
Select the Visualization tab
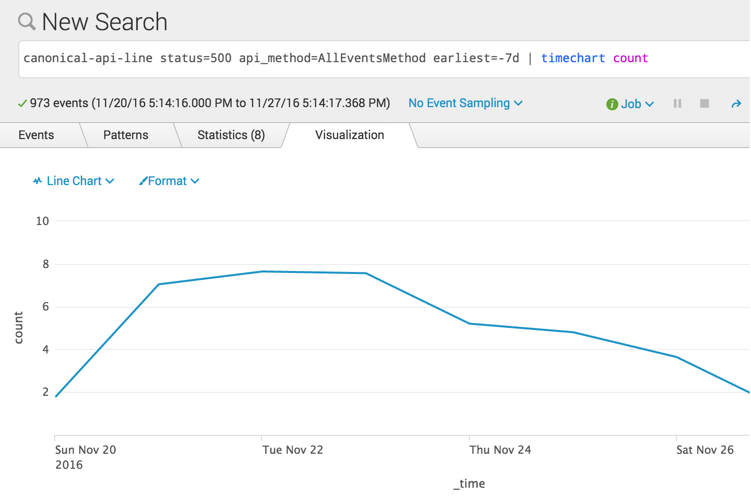(350, 135)
